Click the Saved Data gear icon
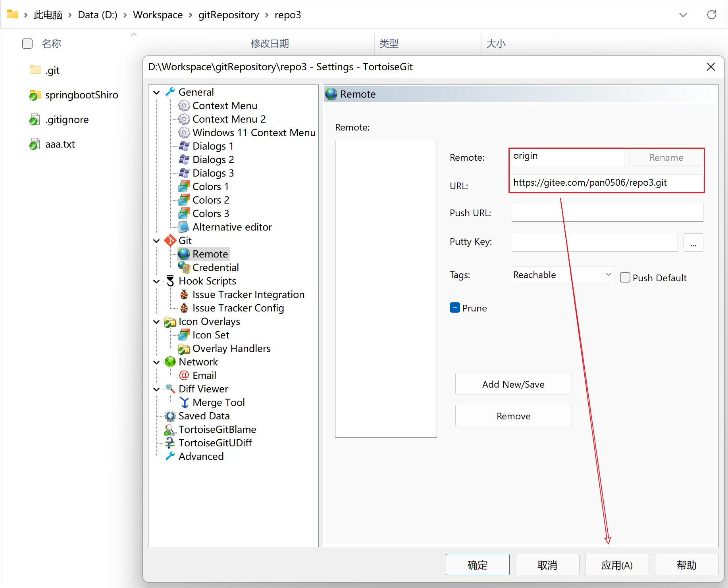 (170, 416)
